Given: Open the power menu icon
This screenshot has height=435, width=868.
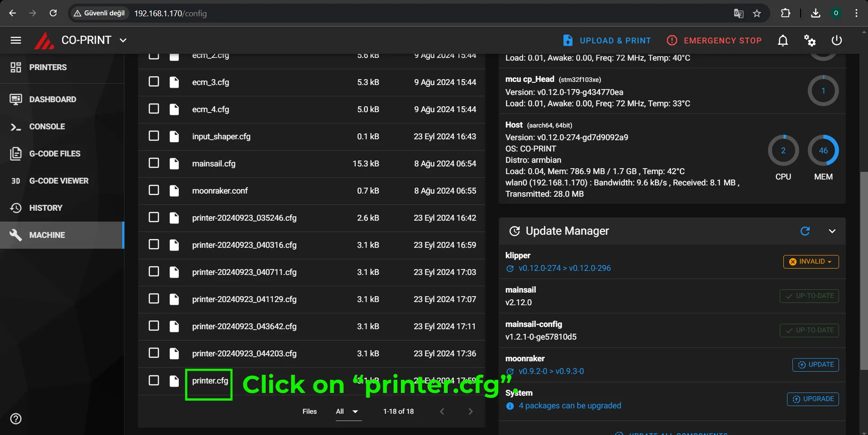Looking at the screenshot, I should pyautogui.click(x=837, y=40).
